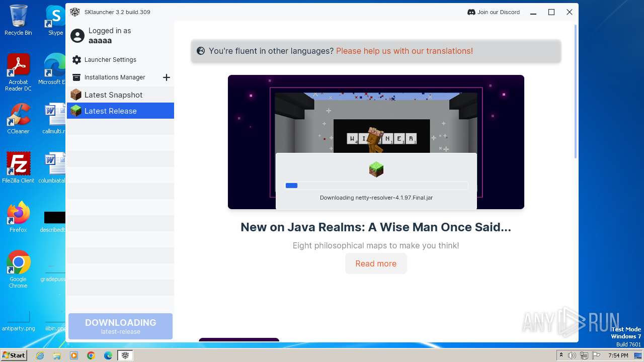Click the grass block icon in download popup
This screenshot has height=362, width=644.
(376, 169)
